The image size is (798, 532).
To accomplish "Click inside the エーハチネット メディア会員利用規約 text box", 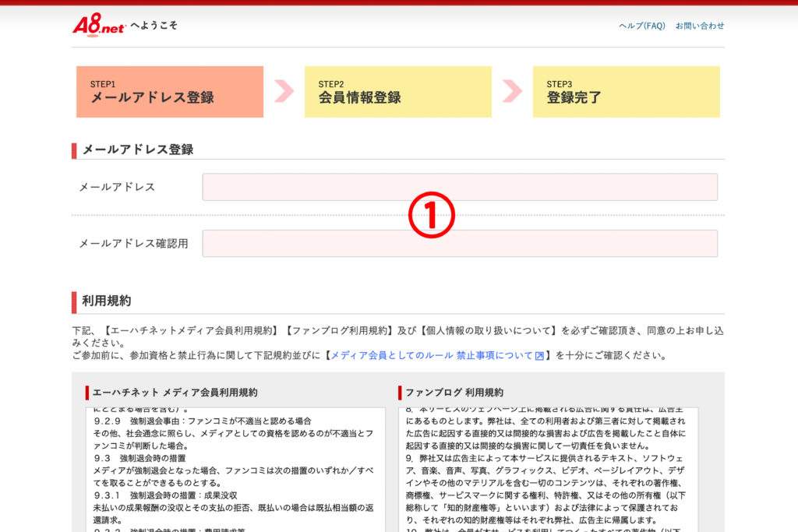I will coord(235,470).
